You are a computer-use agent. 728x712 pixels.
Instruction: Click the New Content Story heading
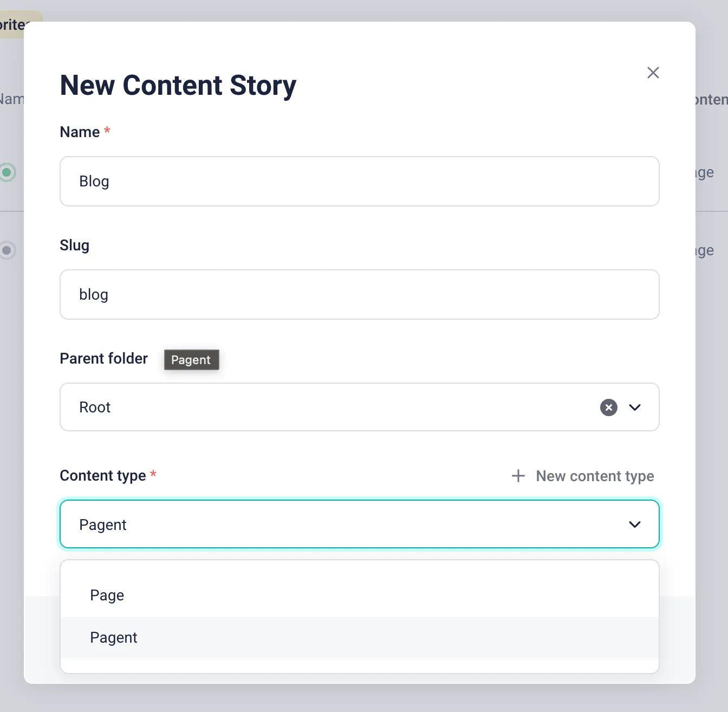178,85
